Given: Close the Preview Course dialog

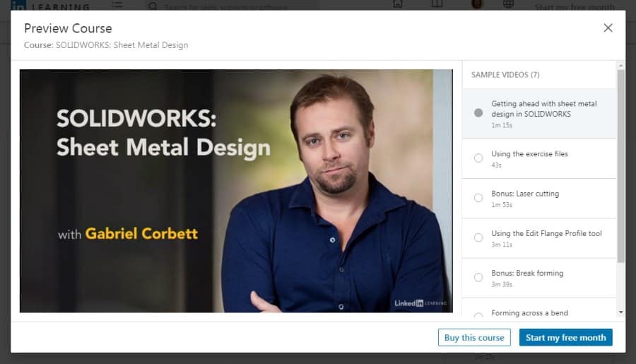Looking at the screenshot, I should click(608, 28).
